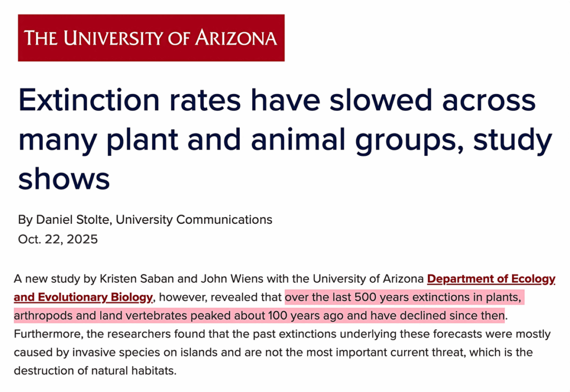
Task: Click the University of Arizona logo banner
Action: click(151, 38)
